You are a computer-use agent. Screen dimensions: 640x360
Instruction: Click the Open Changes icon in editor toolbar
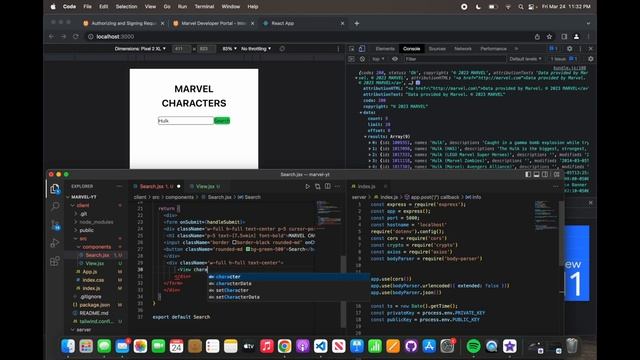pyautogui.click(x=318, y=187)
